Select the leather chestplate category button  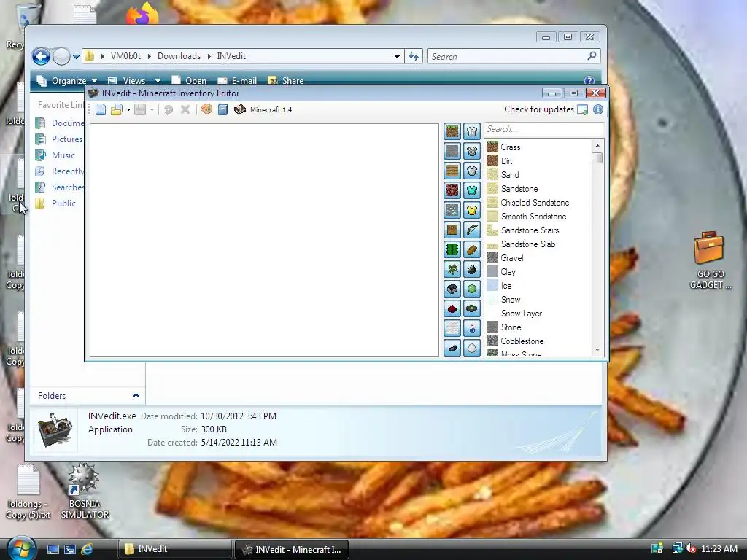pos(472,131)
